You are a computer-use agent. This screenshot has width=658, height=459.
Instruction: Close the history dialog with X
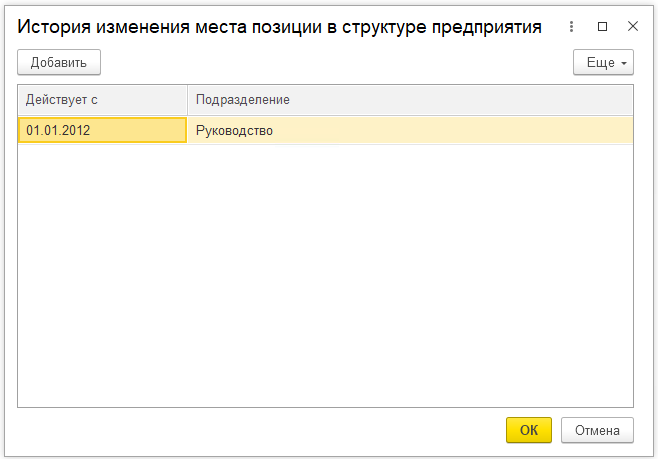(632, 27)
